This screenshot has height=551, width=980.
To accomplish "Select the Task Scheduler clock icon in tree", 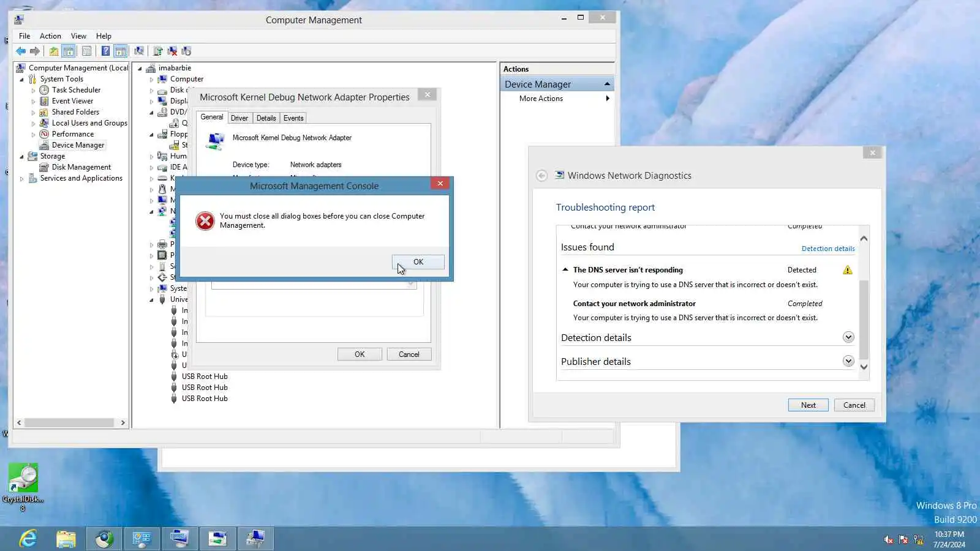I will pyautogui.click(x=44, y=90).
